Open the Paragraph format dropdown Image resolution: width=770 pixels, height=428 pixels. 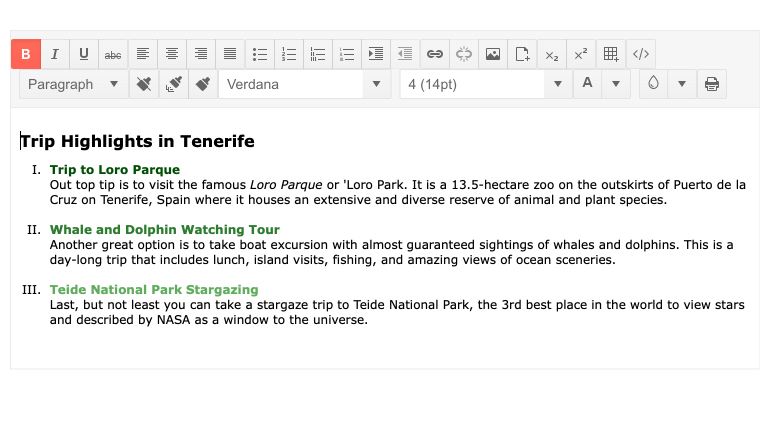pos(74,84)
